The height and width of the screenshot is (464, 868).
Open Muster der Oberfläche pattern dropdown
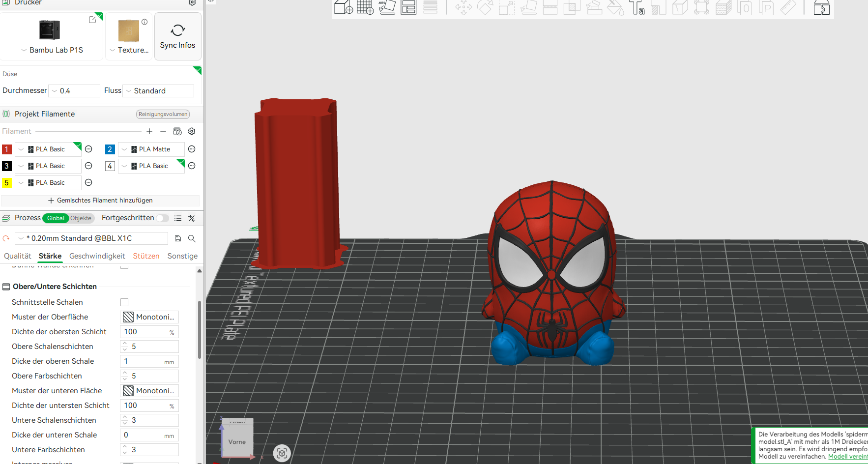[x=149, y=317]
